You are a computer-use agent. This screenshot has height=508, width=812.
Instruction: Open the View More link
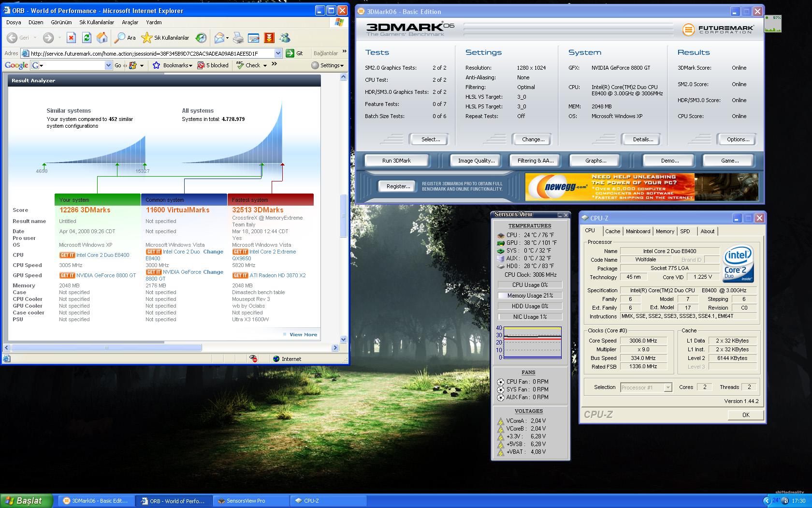click(x=303, y=334)
